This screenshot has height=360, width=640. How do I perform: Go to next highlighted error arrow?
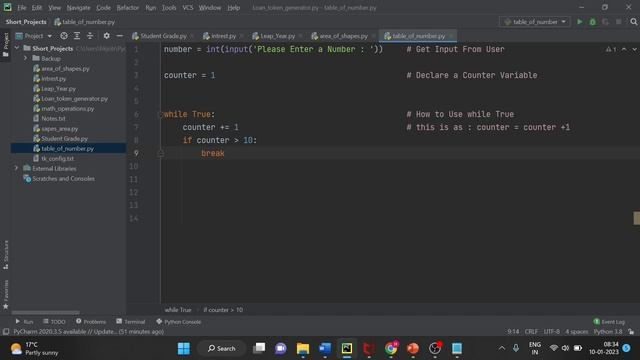tap(634, 49)
